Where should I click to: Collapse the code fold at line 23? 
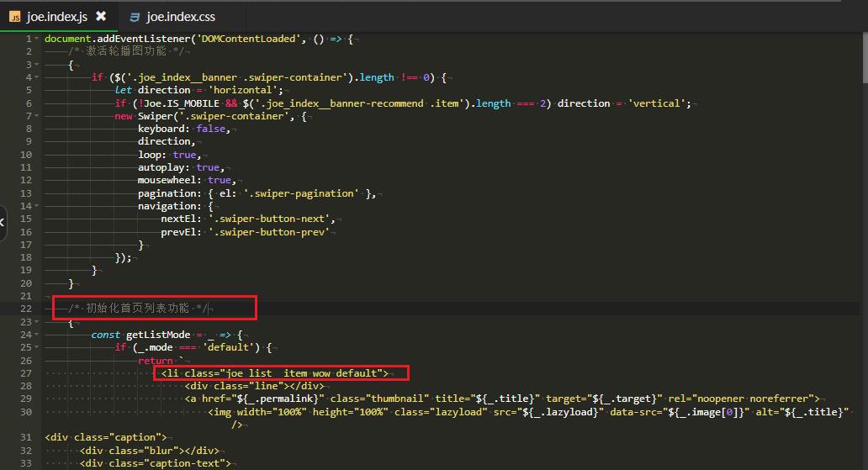click(x=36, y=322)
